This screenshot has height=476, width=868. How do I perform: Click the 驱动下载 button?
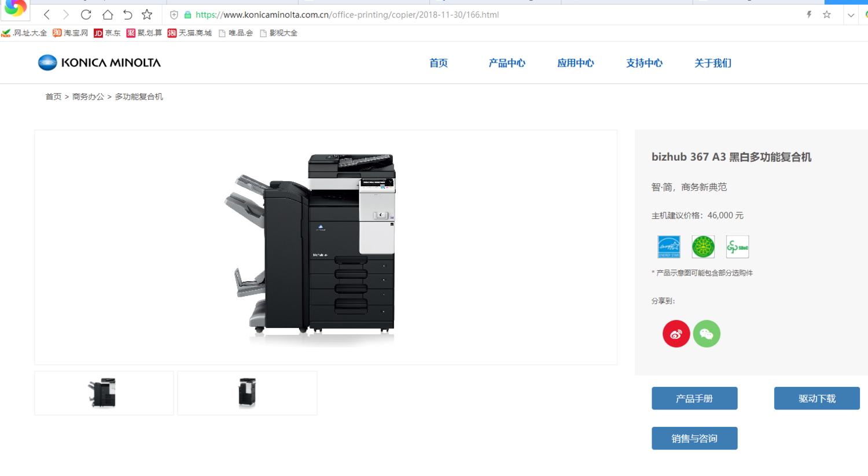click(817, 398)
